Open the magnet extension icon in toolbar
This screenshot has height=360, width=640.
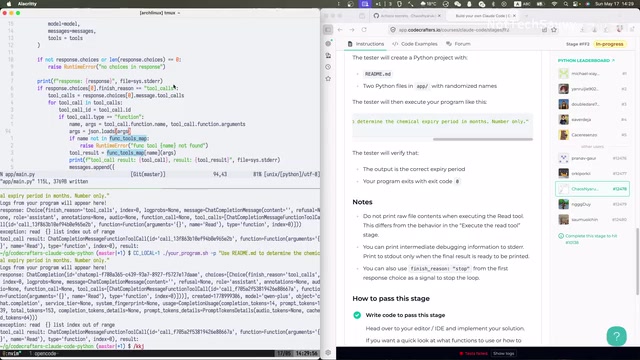(x=620, y=29)
